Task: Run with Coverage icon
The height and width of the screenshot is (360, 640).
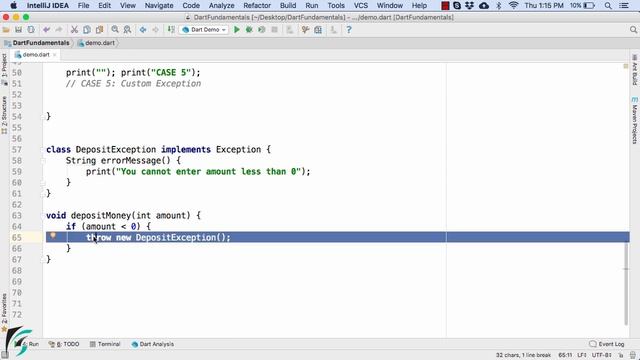Action: 262,30
